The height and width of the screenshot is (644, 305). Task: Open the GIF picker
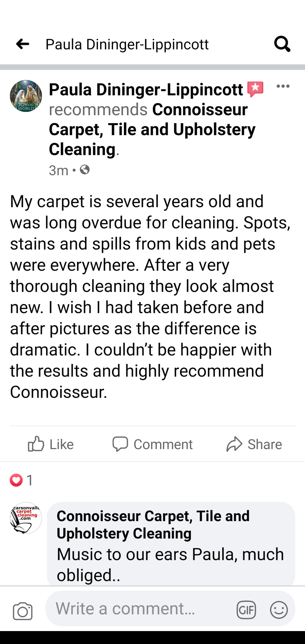click(246, 610)
